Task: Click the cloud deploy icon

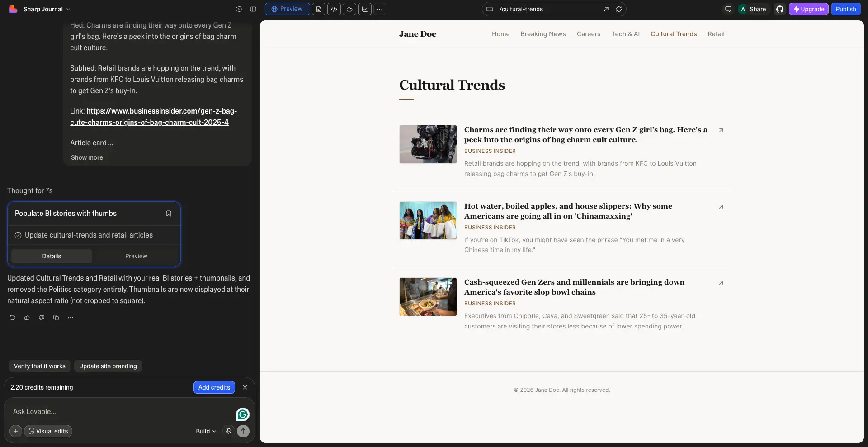Action: 349,9
